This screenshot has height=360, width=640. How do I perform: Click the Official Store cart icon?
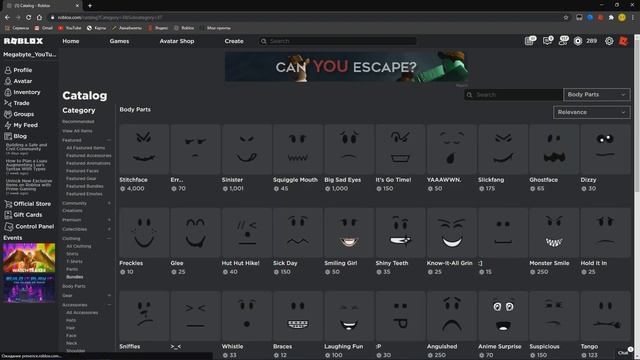tap(8, 204)
